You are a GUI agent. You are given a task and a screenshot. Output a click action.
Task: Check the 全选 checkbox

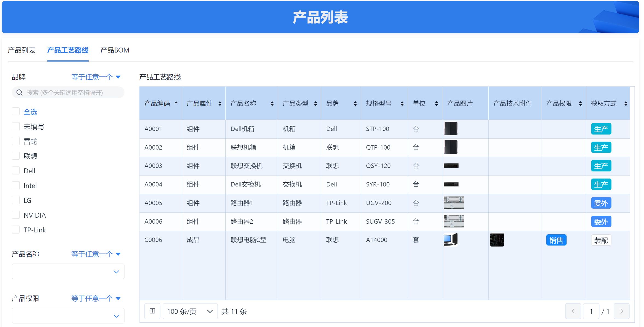click(x=16, y=112)
